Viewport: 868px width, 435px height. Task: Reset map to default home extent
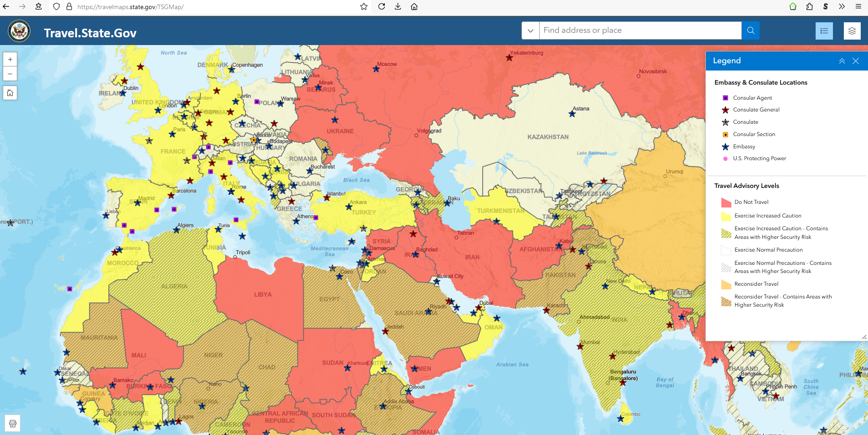(x=10, y=93)
